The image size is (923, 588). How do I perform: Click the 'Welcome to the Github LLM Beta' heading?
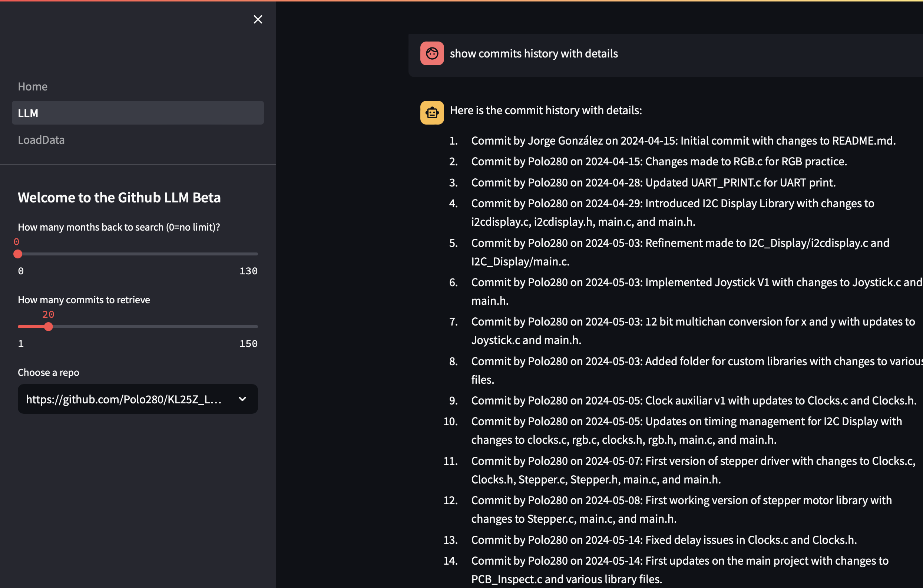119,197
